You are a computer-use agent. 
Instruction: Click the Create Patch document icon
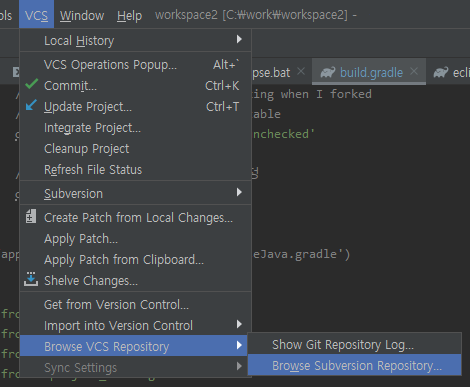pos(31,217)
